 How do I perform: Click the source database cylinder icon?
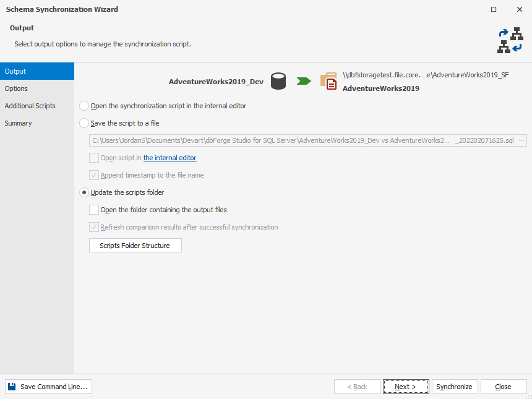[x=278, y=82]
